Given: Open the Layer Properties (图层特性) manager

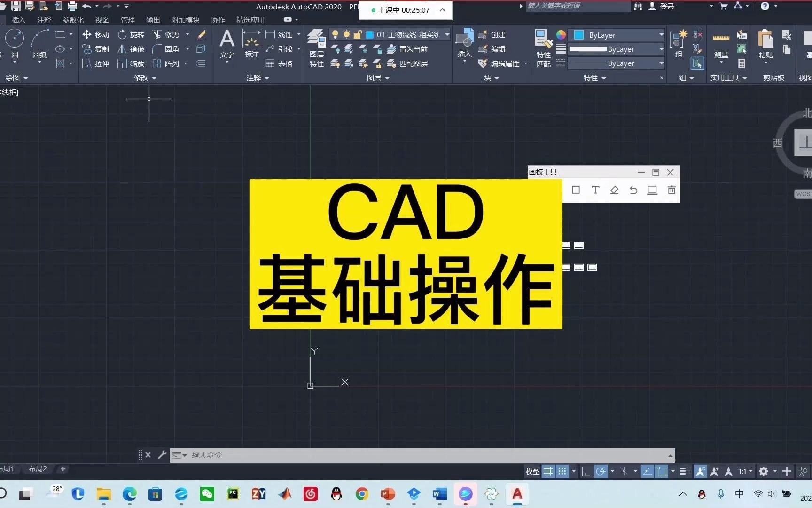Looking at the screenshot, I should coord(316,46).
